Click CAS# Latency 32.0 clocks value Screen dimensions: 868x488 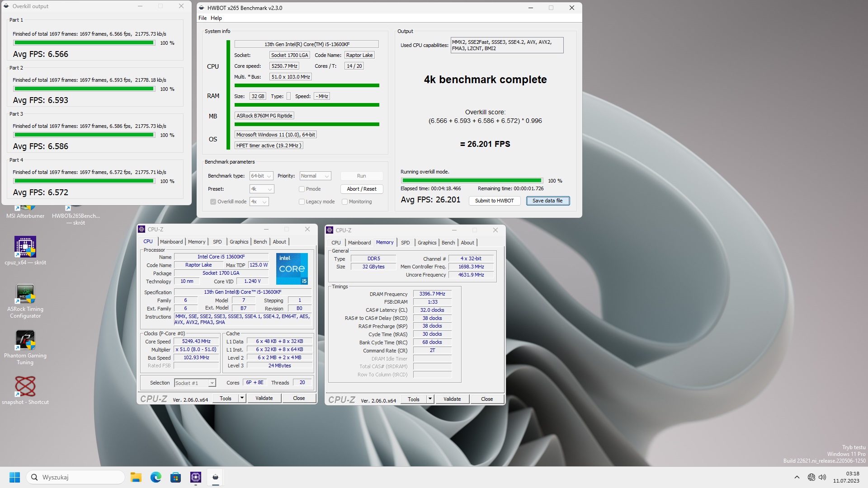(432, 310)
